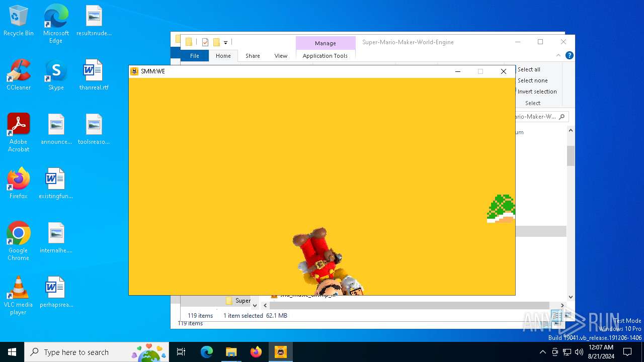This screenshot has width=644, height=362.
Task: Switch to the View ribbon tab
Action: click(281, 56)
